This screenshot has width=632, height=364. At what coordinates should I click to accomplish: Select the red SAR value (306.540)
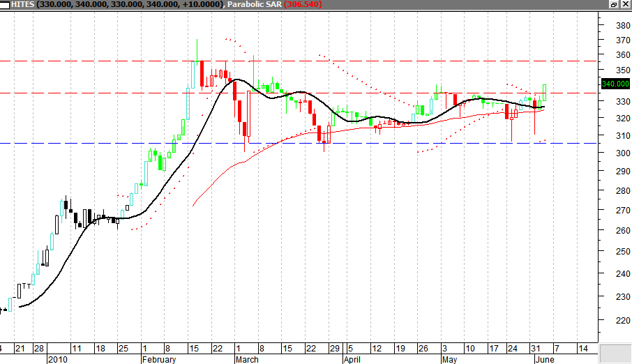[303, 4]
